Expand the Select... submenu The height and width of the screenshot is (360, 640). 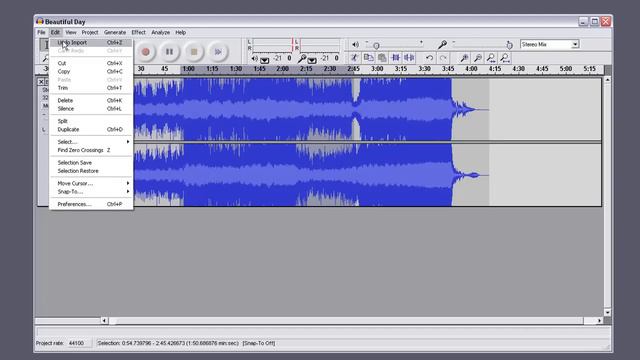(91, 142)
